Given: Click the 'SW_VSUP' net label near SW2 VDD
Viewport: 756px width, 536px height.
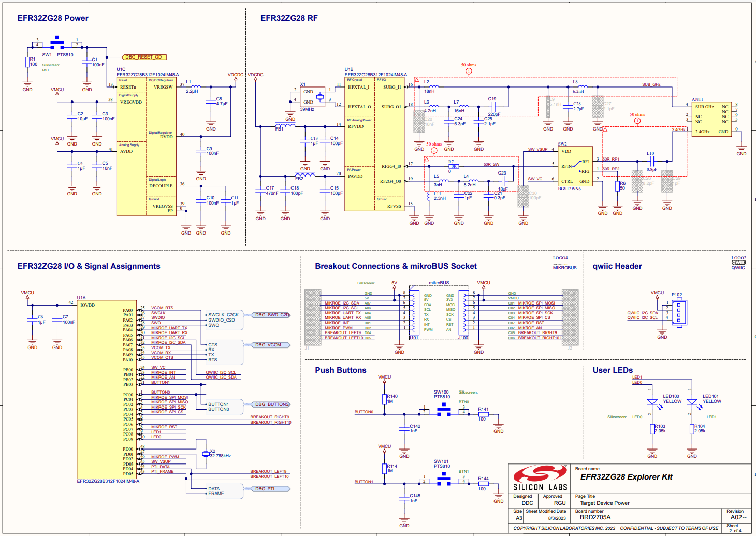Looking at the screenshot, I should (x=537, y=149).
